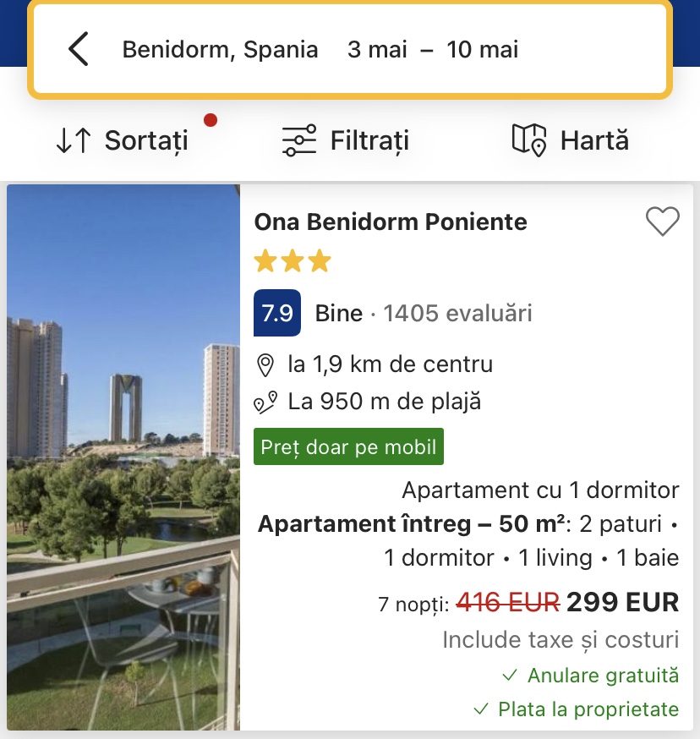Click the filter sliders icon
700x739 pixels.
pyautogui.click(x=298, y=140)
